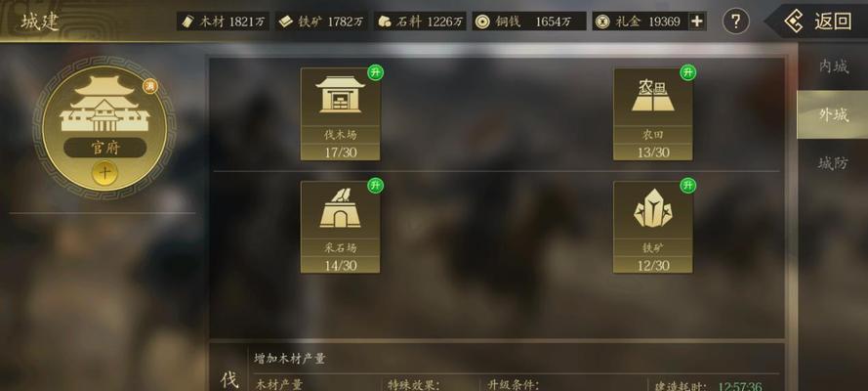
Task: Click the green 升 badge on 采石场
Action: pyautogui.click(x=375, y=186)
